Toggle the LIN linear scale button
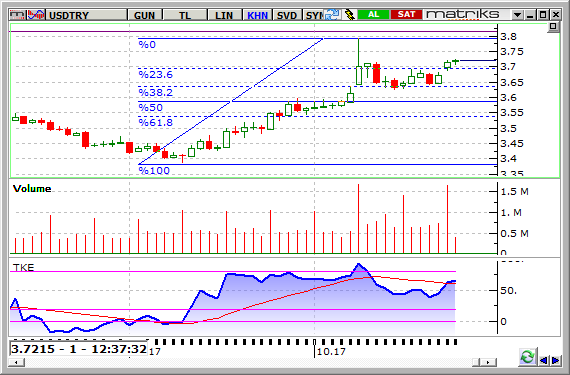Image resolution: width=570 pixels, height=375 pixels. click(x=224, y=15)
